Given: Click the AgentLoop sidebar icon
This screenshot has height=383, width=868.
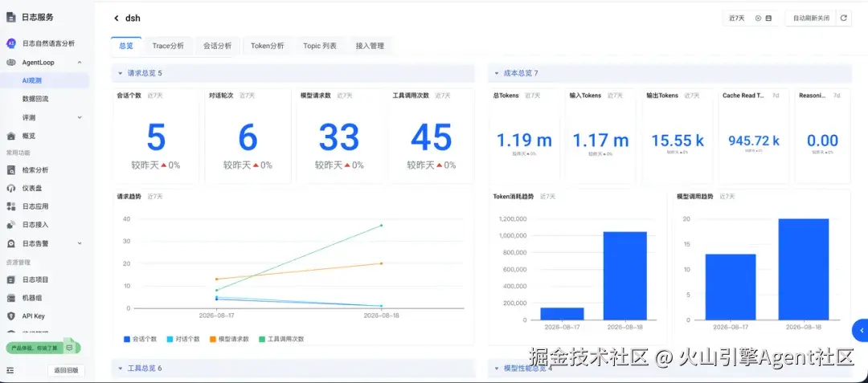Looking at the screenshot, I should click(x=11, y=63).
